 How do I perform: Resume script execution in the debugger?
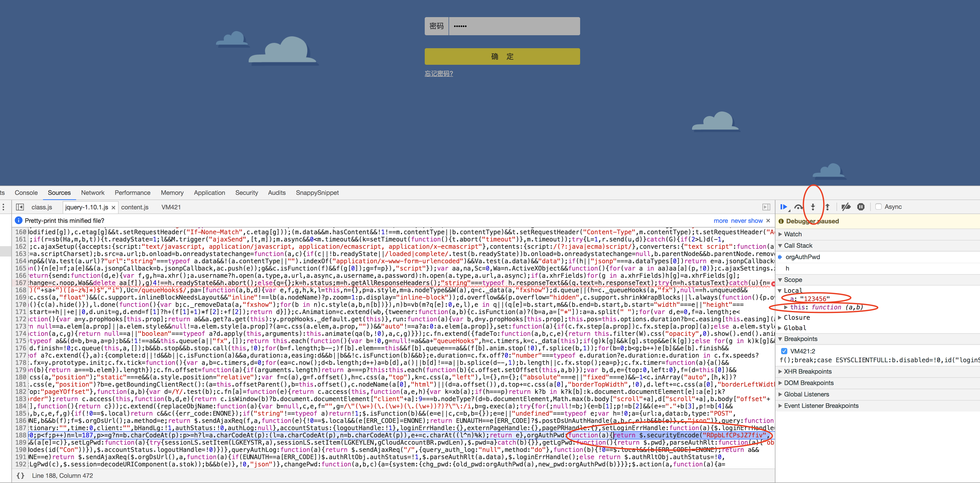tap(783, 207)
